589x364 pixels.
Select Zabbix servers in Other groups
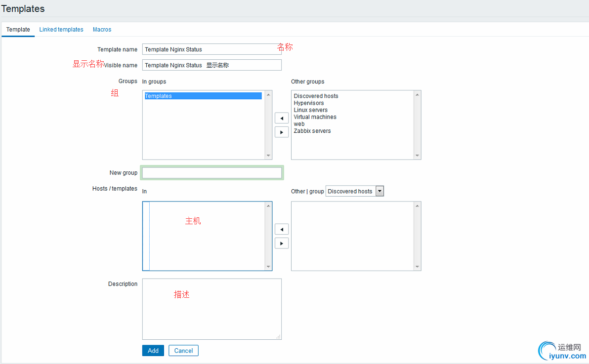click(312, 131)
